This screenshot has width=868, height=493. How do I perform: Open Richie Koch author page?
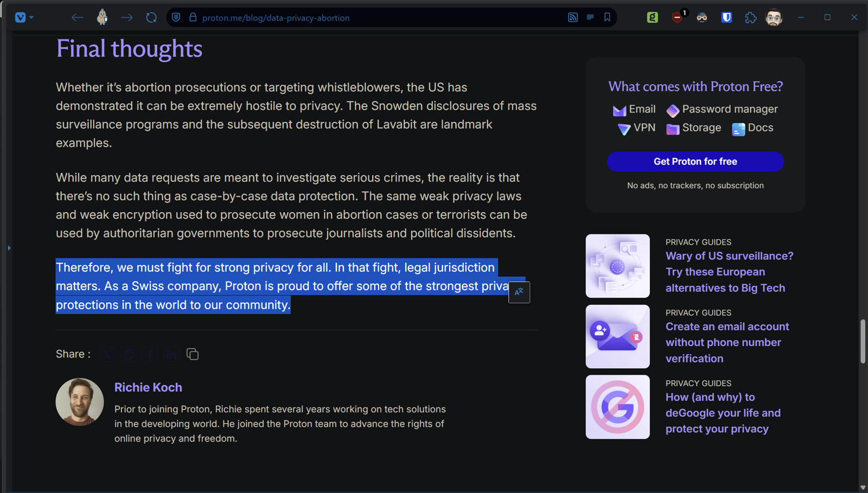[x=148, y=387]
